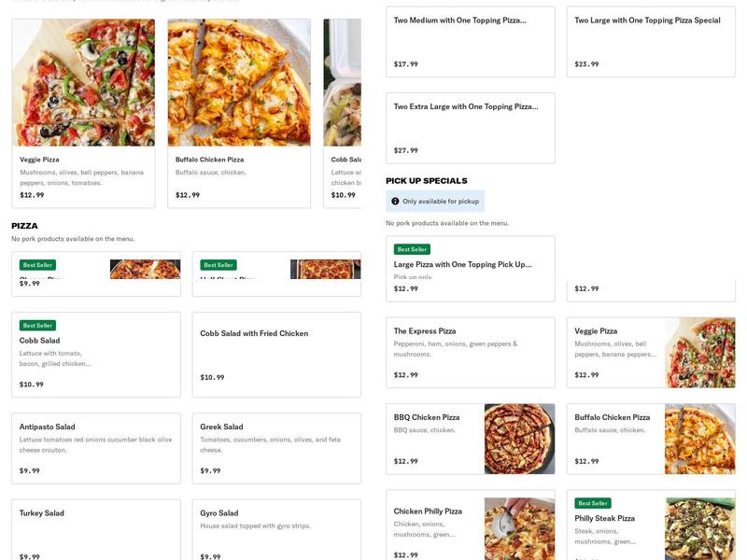Choose Cobb Salad with Fried Chicken
This screenshot has width=747, height=560.
pos(275,355)
